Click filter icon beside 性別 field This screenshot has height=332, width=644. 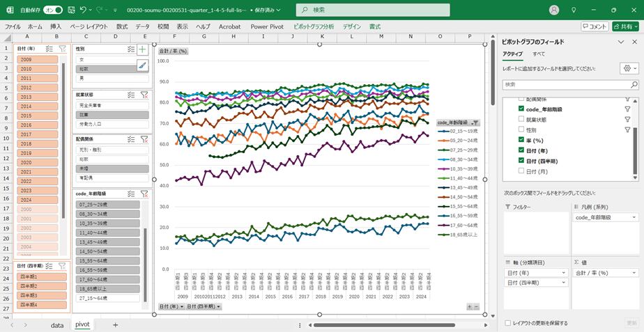pyautogui.click(x=627, y=129)
